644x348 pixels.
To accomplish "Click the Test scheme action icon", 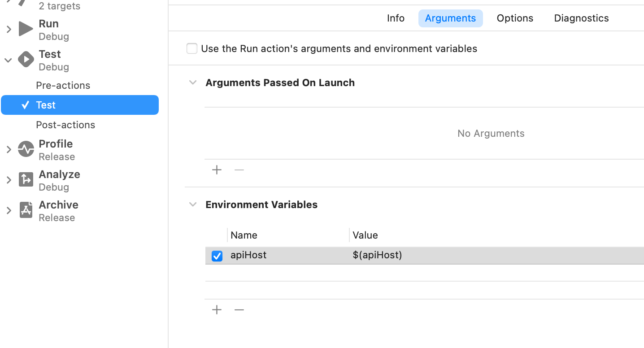I will (x=26, y=59).
